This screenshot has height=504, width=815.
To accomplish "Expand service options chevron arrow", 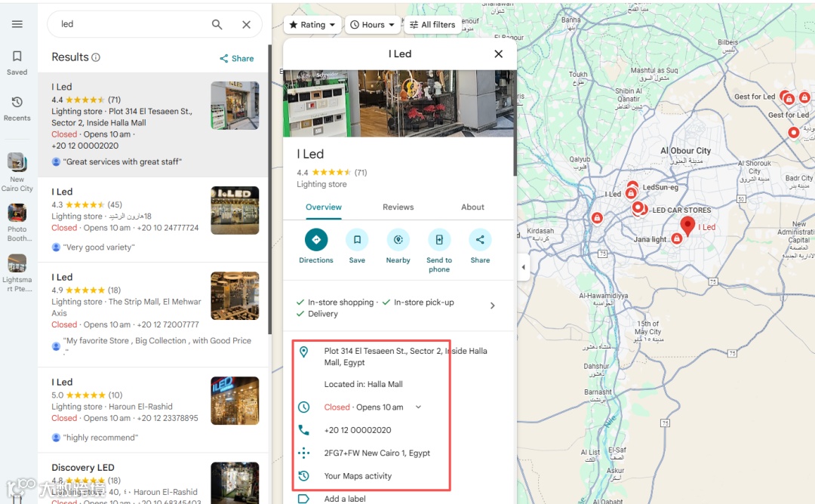I will coord(493,306).
